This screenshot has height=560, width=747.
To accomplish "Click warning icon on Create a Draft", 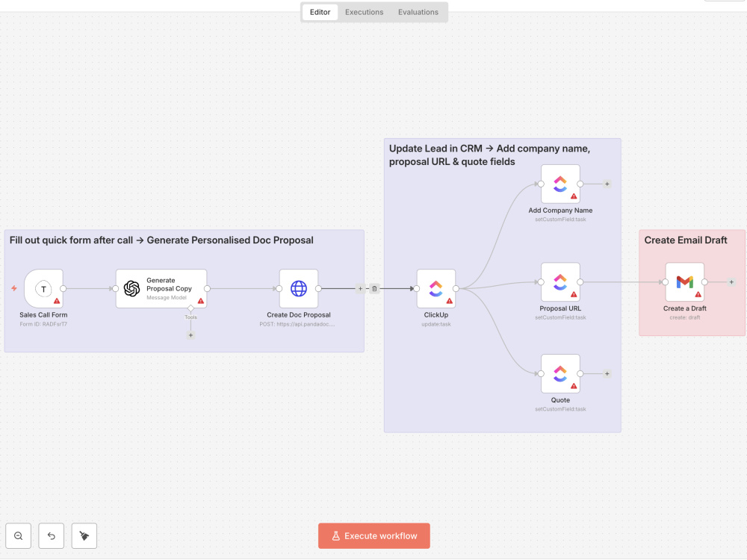I will point(698,294).
